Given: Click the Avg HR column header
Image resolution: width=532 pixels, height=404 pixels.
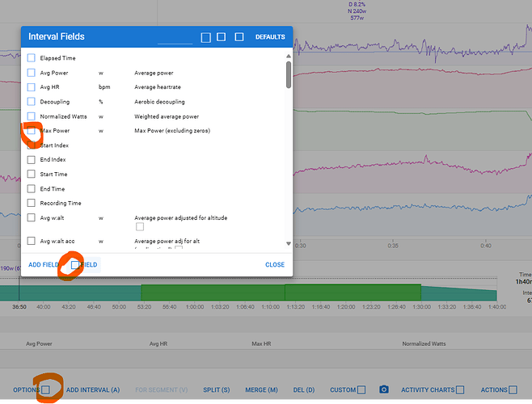Looking at the screenshot, I should point(158,343).
